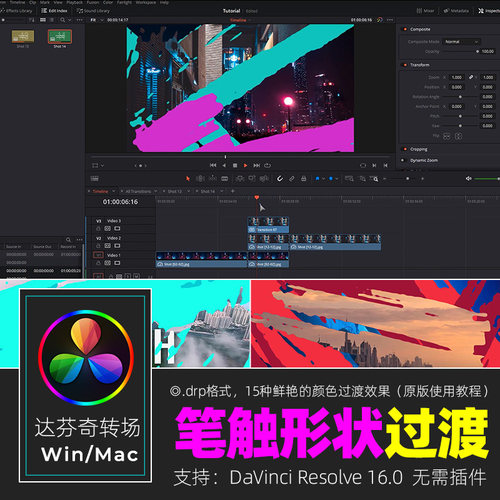Open the Sound Library panel

pyautogui.click(x=93, y=11)
